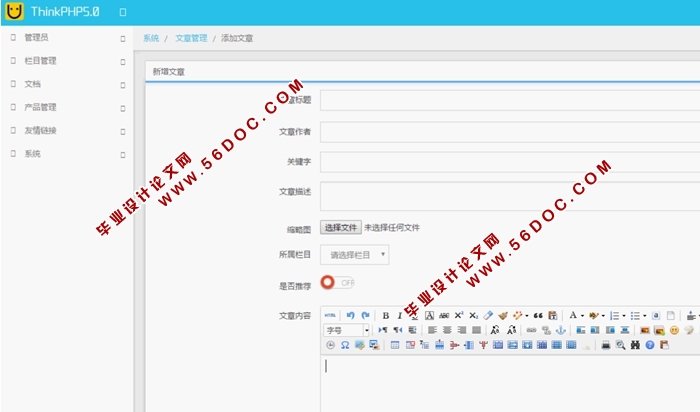Center align text in editor

[447, 330]
